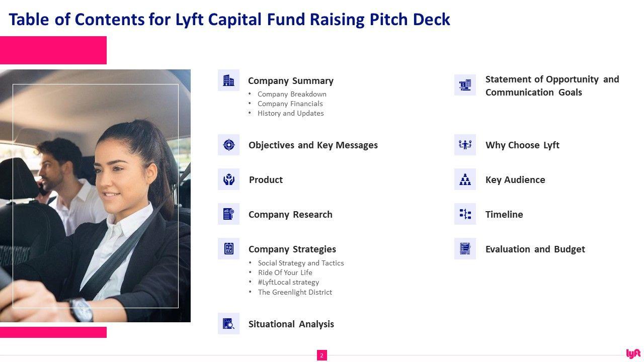Screen dimensions: 644x362
Task: Open Social Strategy and Tactics entry
Action: point(301,263)
